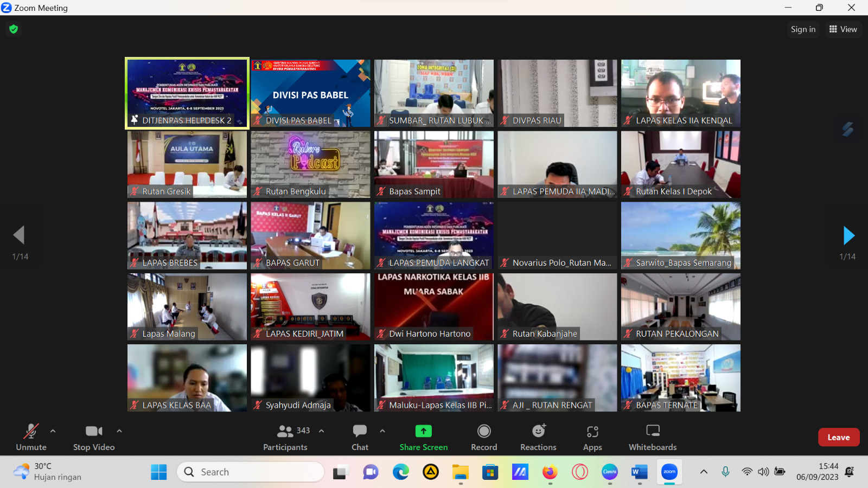Expand video options arrow beside Stop Video
This screenshot has width=868, height=488.
coord(119,431)
